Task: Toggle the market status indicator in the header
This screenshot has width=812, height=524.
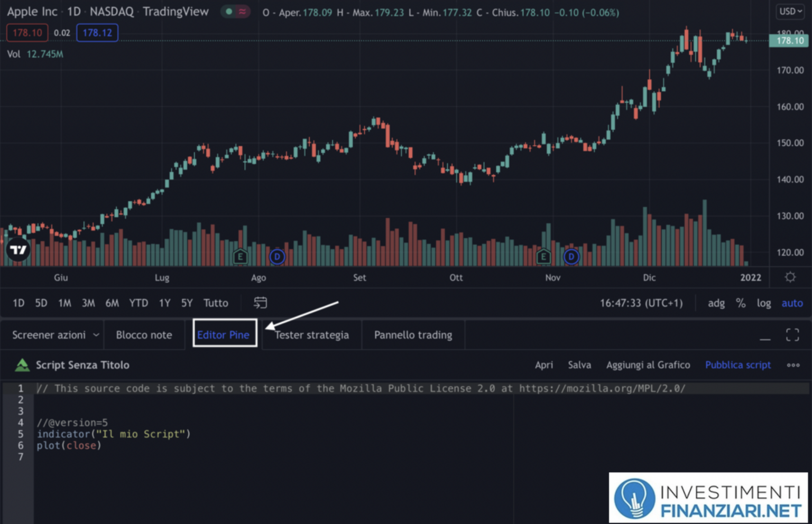Action: coord(235,11)
